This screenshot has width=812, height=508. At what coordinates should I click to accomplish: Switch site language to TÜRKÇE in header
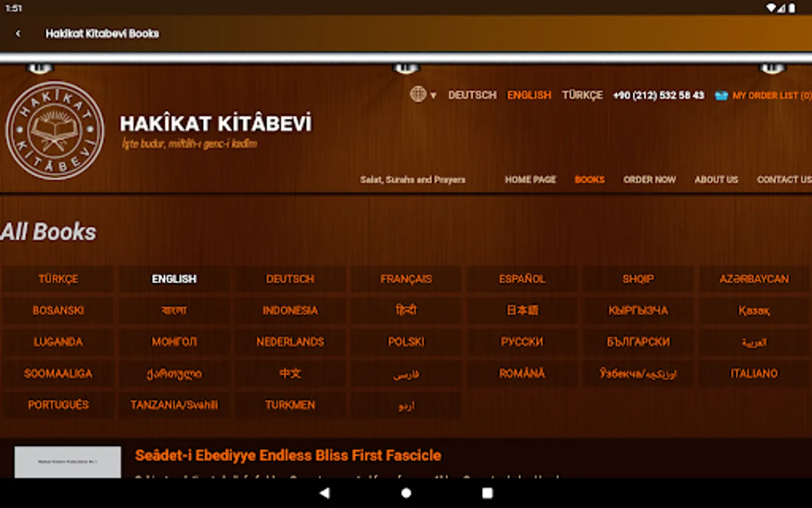point(582,95)
